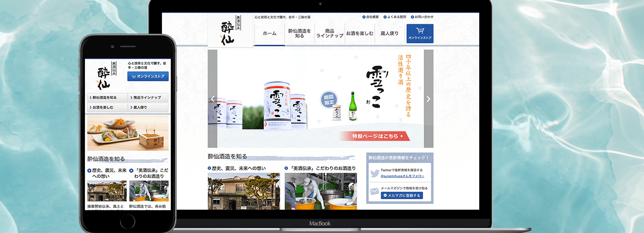This screenshot has width=644, height=233.
Task: Tap the 酔仙 logo on the phone screen
Action: coord(104,76)
